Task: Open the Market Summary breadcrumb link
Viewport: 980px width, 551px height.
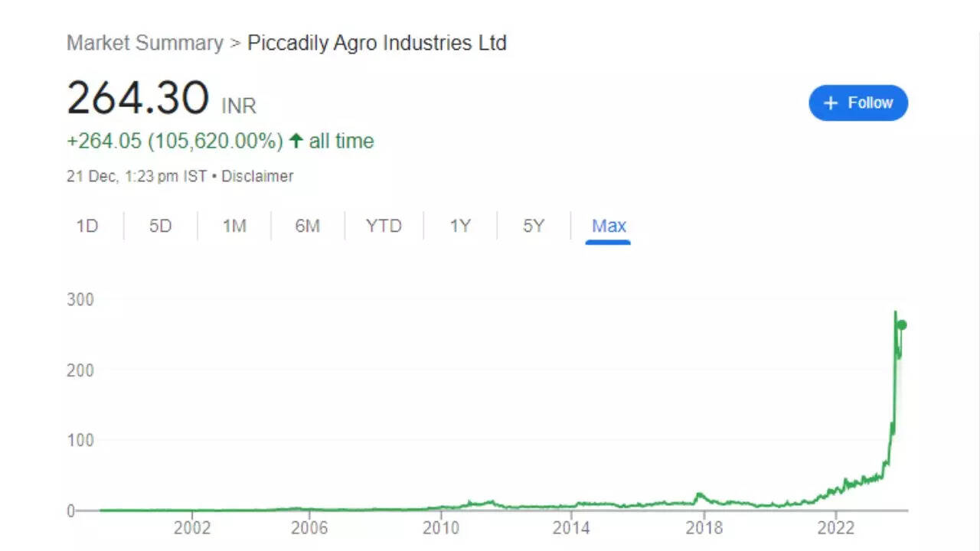Action: click(145, 43)
